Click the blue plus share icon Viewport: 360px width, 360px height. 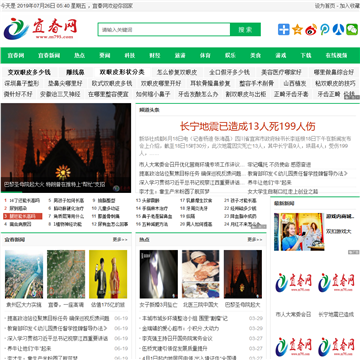284,29
